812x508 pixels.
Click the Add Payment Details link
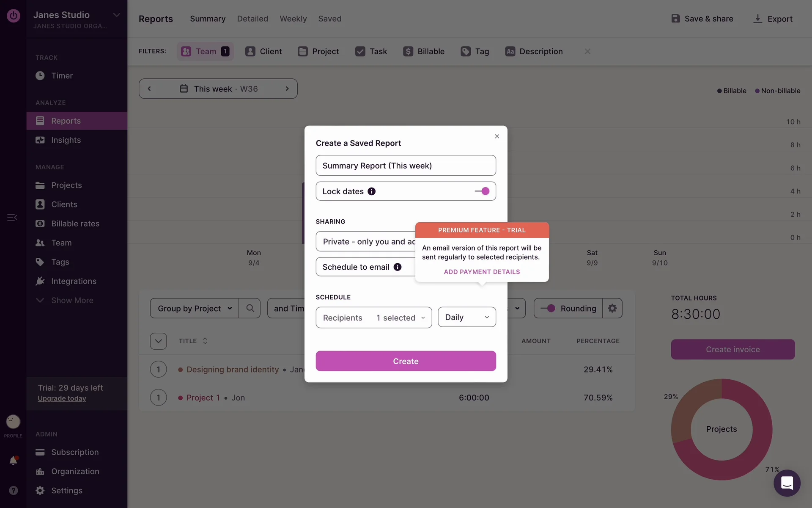tap(482, 272)
